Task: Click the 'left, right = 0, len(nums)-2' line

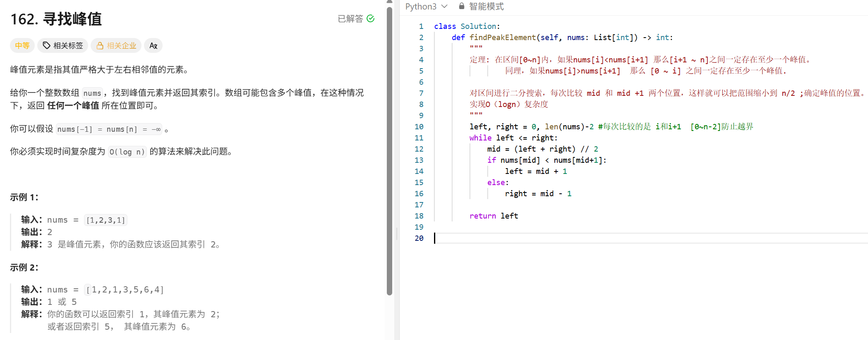Action: 532,127
